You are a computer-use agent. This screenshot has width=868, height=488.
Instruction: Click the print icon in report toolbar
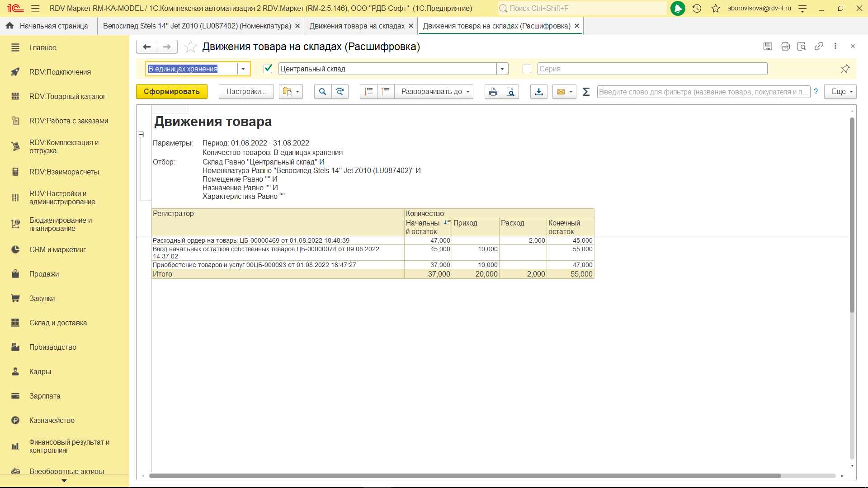[493, 92]
